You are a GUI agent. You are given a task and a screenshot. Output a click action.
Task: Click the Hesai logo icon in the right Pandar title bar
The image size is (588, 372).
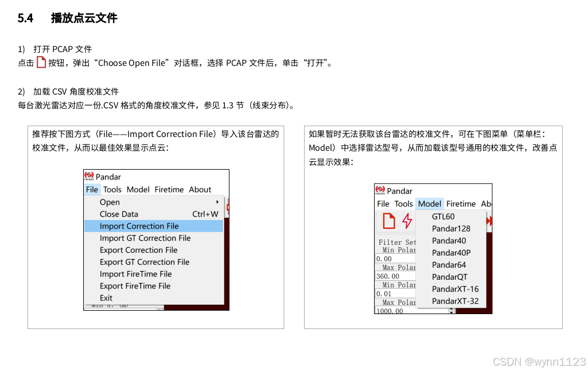[x=380, y=190]
